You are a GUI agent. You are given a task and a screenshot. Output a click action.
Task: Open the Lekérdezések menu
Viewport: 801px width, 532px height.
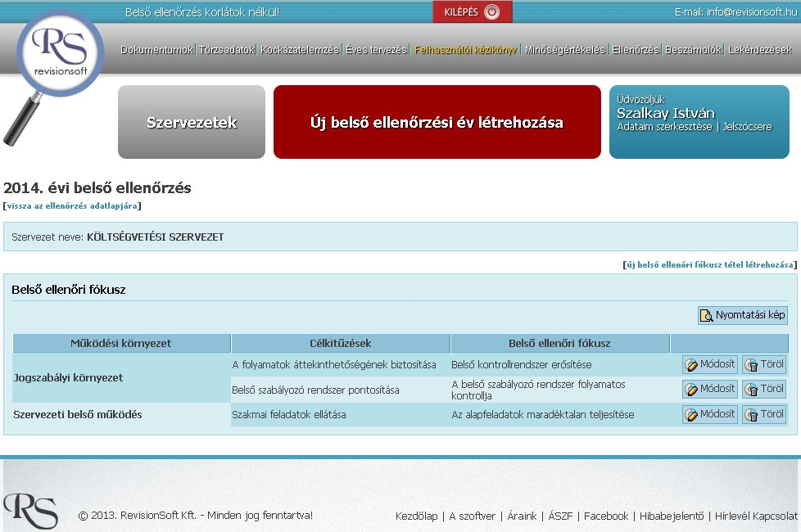point(759,50)
